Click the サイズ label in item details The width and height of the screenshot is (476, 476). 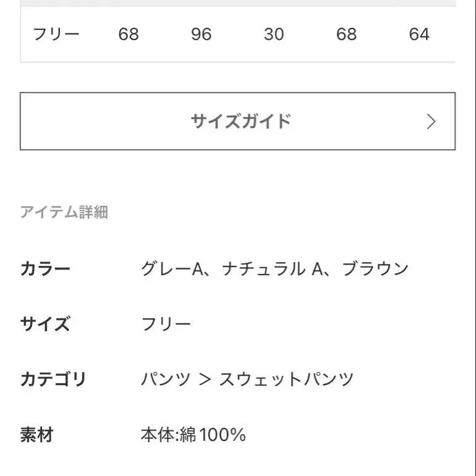coord(45,324)
